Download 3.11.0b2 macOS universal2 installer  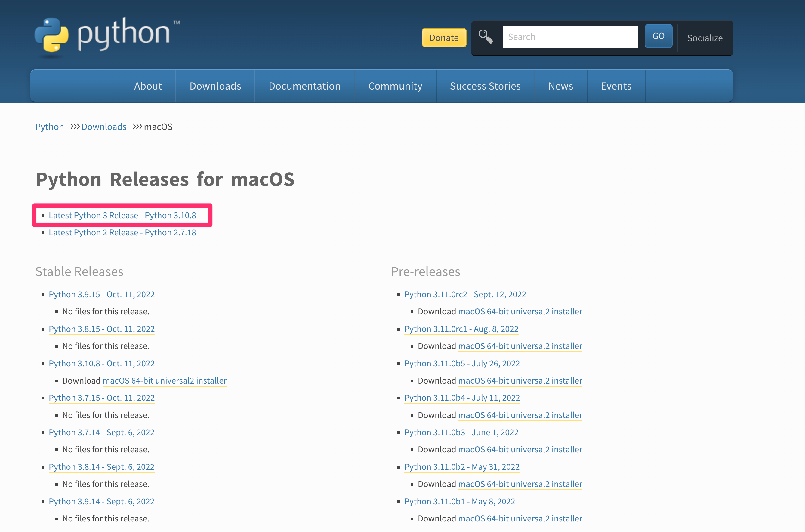coord(520,484)
